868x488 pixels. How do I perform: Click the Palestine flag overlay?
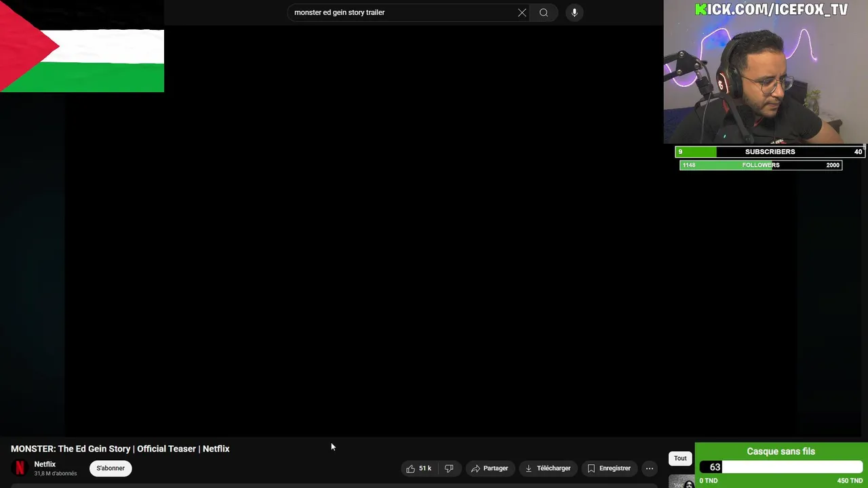click(82, 46)
